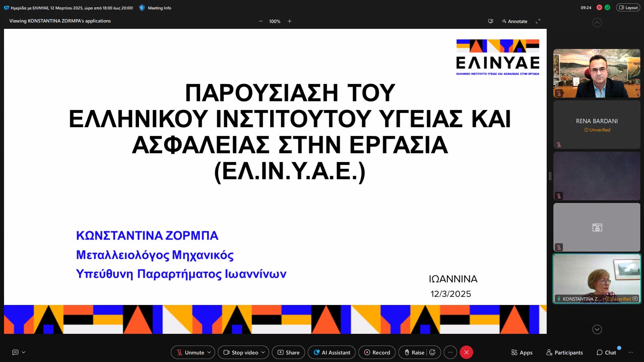Click the Meeting Info label
Screen dimensions: 644x362
(x=159, y=8)
